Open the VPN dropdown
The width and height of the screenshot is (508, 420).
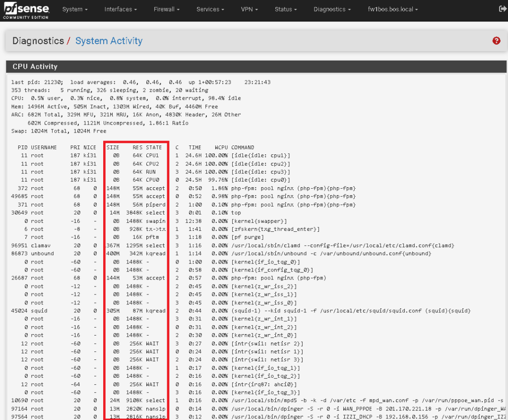(x=249, y=9)
